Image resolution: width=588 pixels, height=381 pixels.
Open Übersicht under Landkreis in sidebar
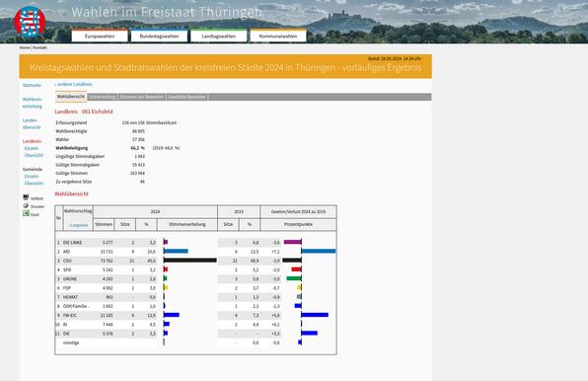point(34,155)
